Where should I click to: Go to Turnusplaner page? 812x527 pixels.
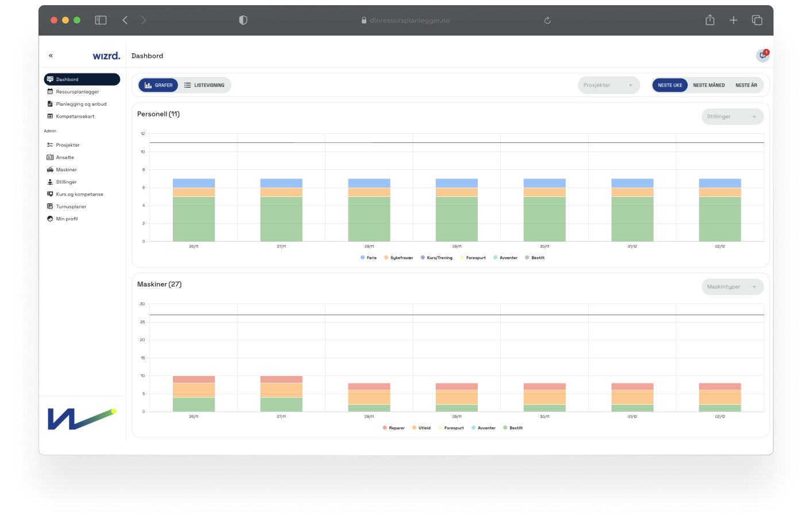click(x=82, y=207)
